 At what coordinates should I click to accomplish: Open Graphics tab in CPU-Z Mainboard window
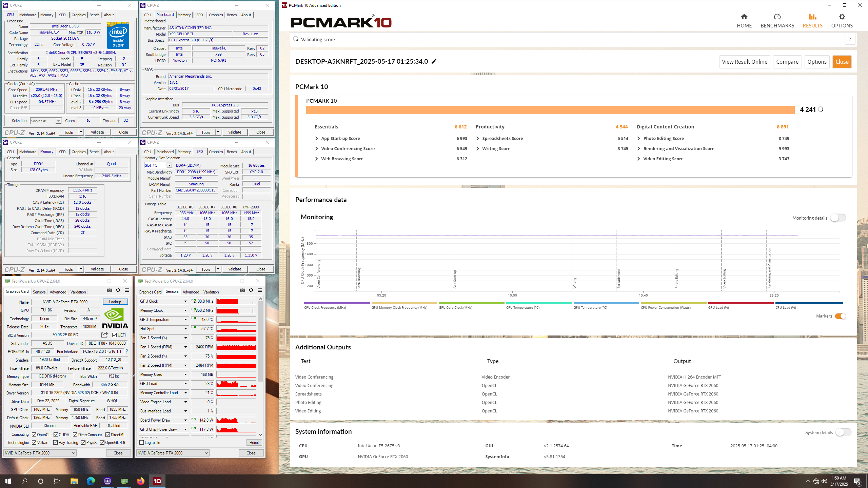tap(216, 15)
